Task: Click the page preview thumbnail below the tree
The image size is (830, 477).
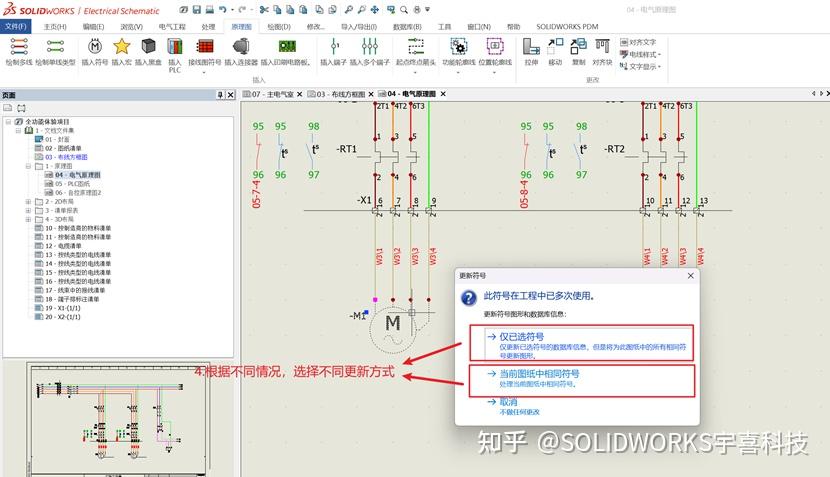Action: (x=118, y=419)
